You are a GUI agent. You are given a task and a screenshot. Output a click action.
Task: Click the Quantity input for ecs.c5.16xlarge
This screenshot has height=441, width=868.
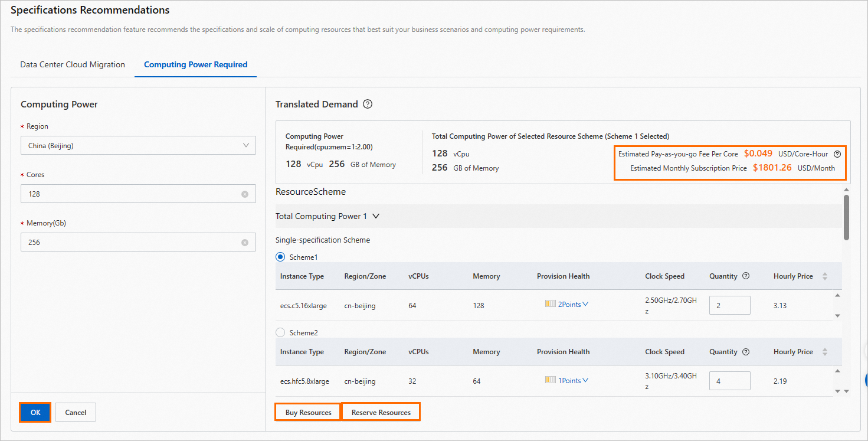point(729,305)
